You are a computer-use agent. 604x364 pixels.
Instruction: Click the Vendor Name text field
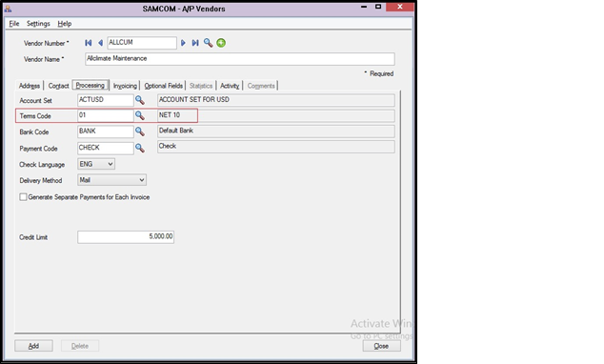click(x=239, y=59)
